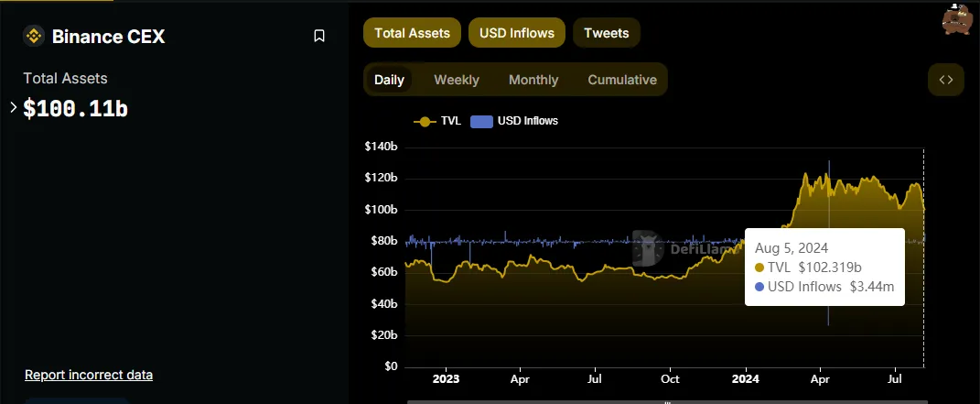Click the DefiLlama watermark logo on chart
Screen dimensions: 980x404
coord(648,248)
